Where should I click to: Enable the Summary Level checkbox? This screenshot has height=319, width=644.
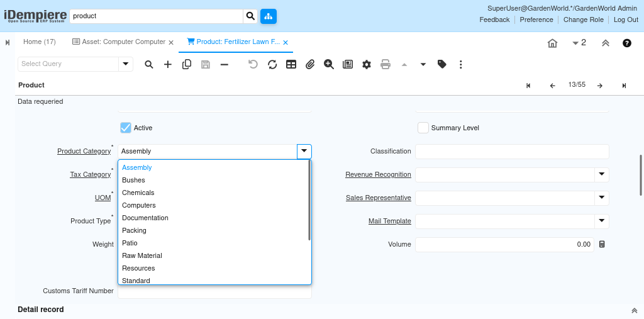(x=423, y=128)
